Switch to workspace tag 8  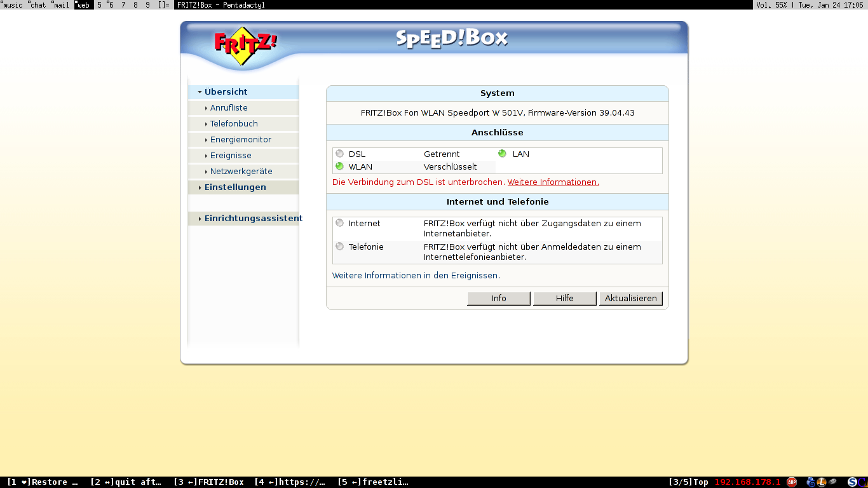(x=135, y=4)
